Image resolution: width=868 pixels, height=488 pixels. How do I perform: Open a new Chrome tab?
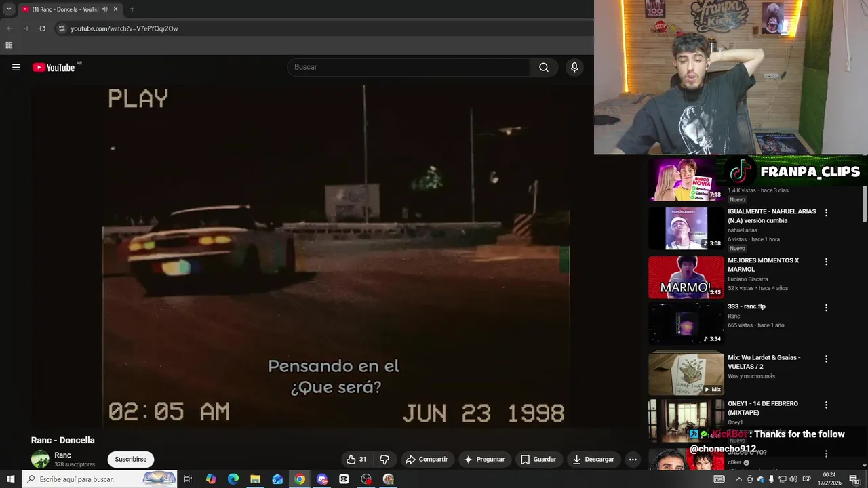point(132,9)
